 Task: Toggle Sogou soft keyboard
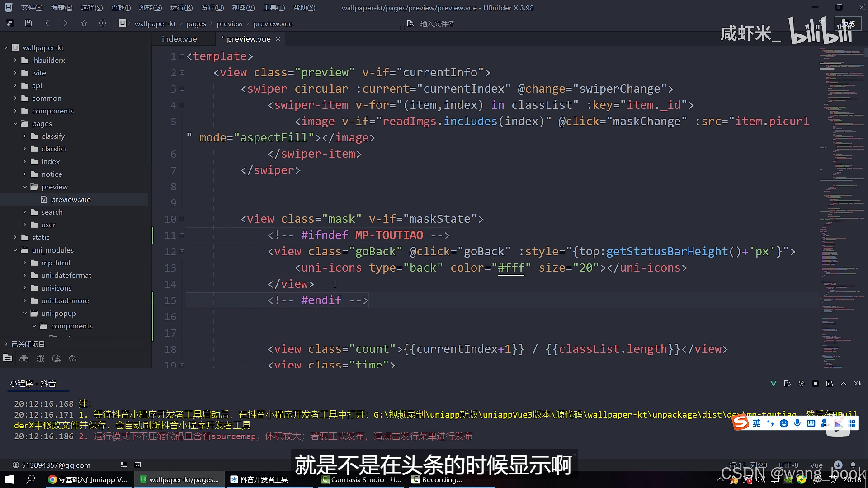tap(811, 423)
